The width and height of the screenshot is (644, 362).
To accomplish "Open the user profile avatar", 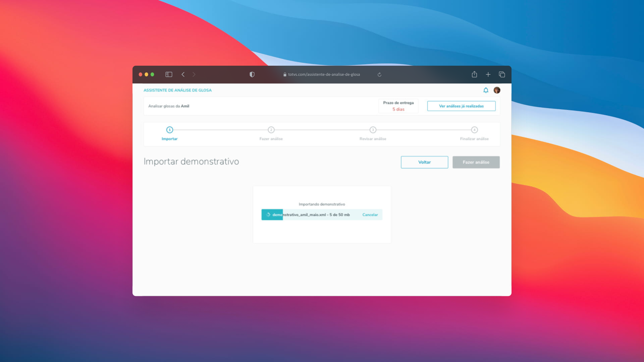I will [497, 90].
